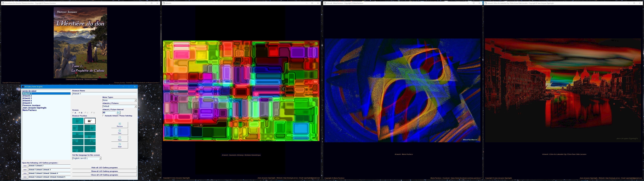Click Close all JJO Gallery programs
The width and height of the screenshot is (644, 181).
[x=104, y=175]
